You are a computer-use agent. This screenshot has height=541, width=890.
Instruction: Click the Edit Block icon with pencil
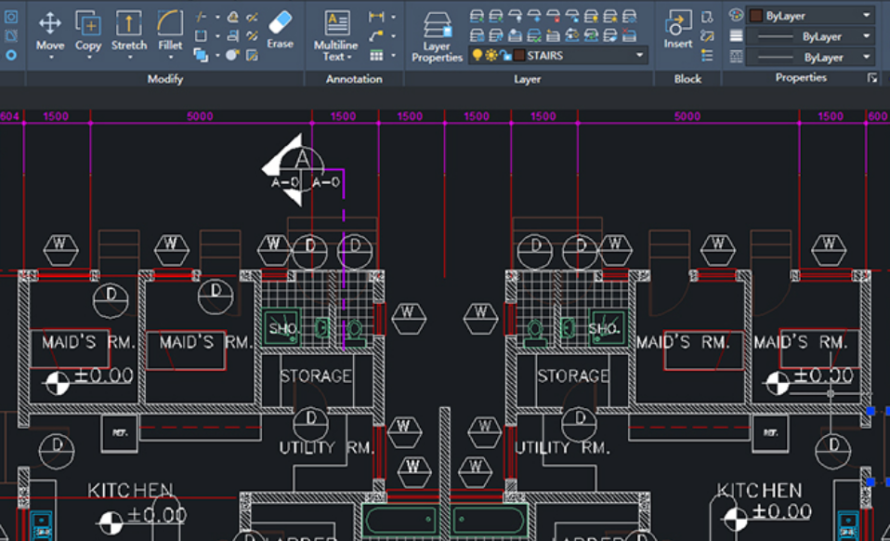pos(707,36)
